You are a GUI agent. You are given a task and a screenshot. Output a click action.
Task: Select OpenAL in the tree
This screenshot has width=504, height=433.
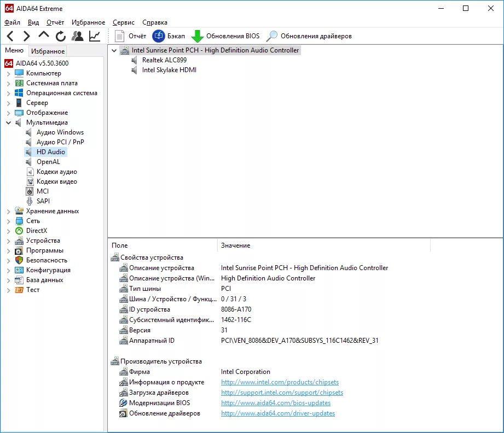pyautogui.click(x=48, y=162)
